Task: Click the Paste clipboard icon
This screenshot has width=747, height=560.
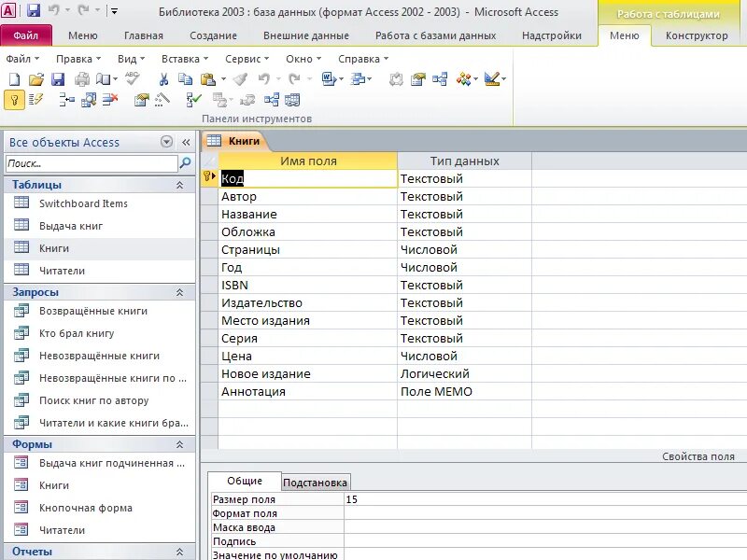Action: click(x=208, y=79)
